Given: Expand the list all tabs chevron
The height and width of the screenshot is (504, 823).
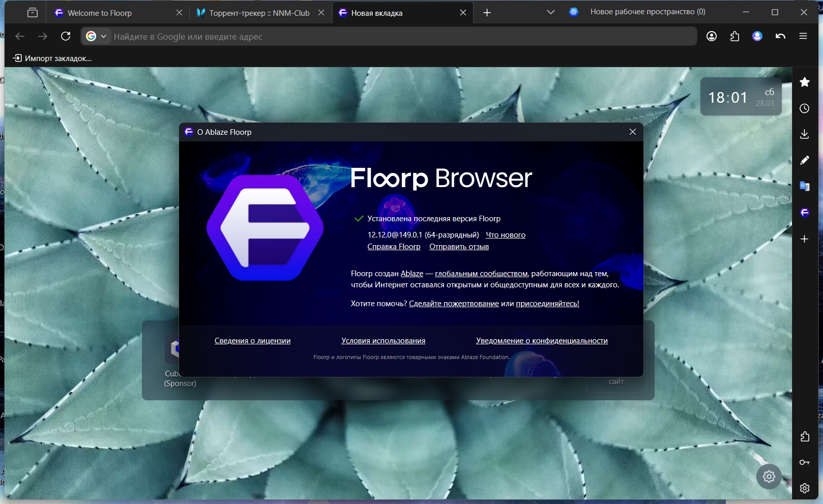Looking at the screenshot, I should pyautogui.click(x=550, y=12).
